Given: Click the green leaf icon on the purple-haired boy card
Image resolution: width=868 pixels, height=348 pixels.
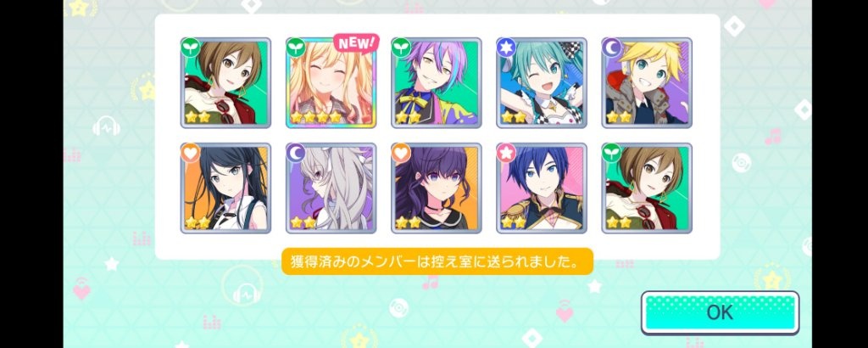Looking at the screenshot, I should 401,48.
